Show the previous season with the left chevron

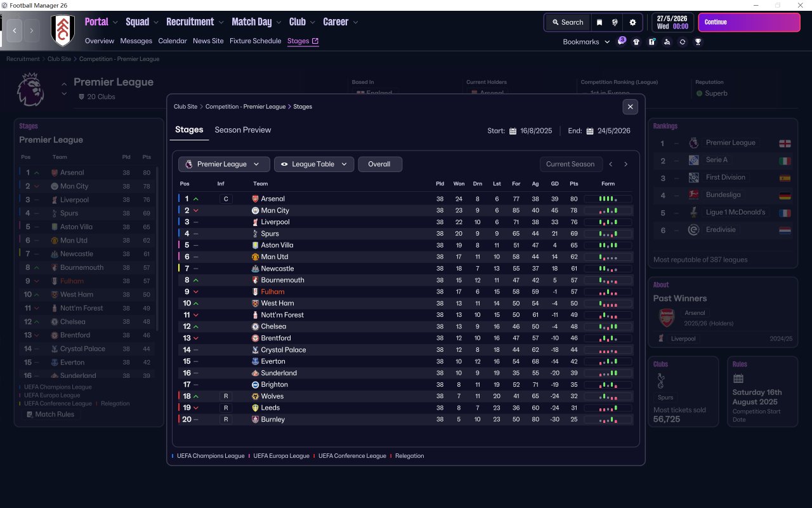(611, 164)
